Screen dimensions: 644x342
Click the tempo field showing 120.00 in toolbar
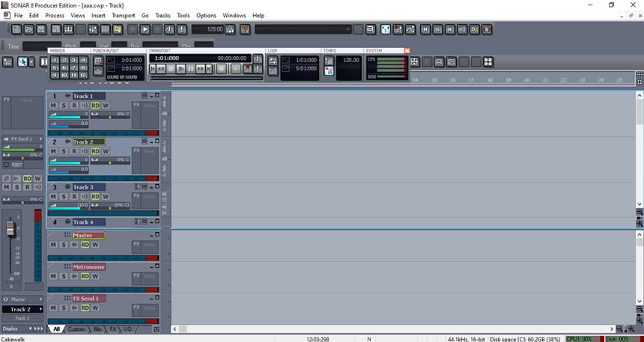tap(208, 30)
